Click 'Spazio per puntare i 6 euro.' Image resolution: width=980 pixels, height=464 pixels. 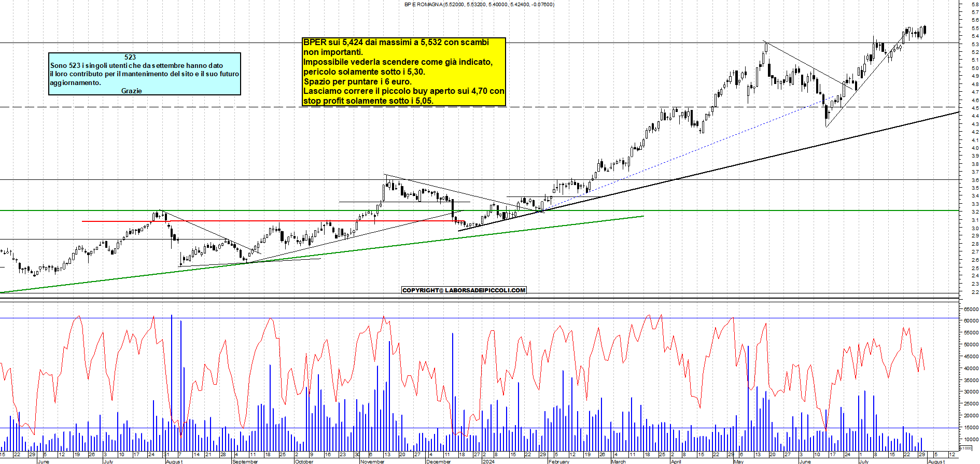point(358,82)
